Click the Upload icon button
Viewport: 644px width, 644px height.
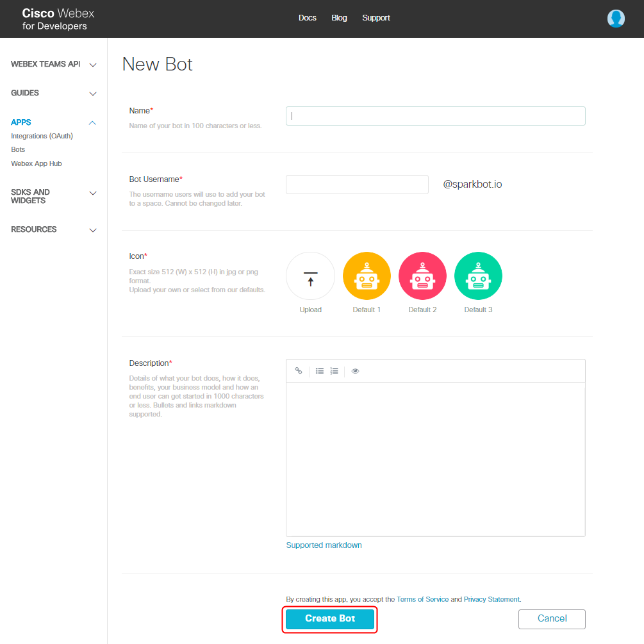click(310, 276)
